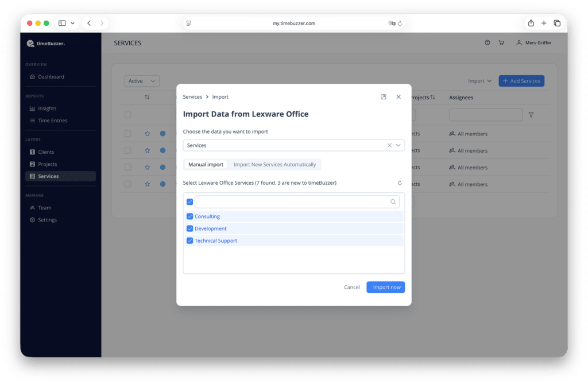Select the first service row checkbox
588x384 pixels.
point(128,134)
